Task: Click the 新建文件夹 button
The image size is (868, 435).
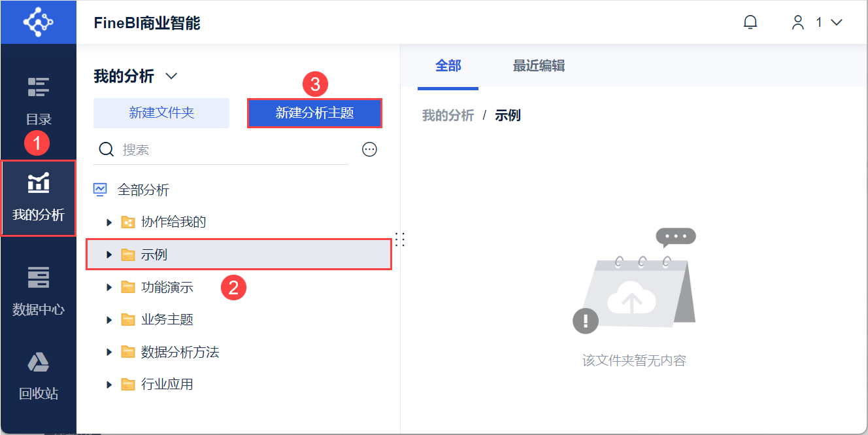Action: click(161, 113)
